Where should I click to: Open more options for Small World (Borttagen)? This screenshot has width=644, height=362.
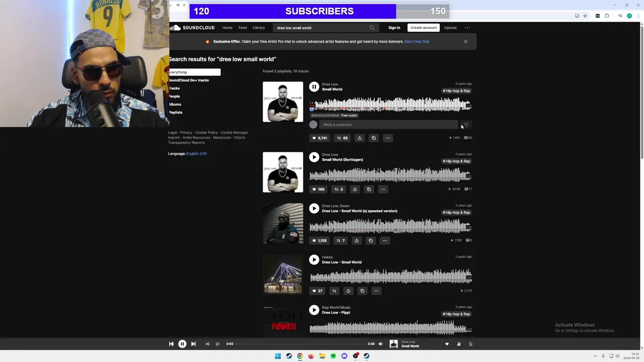click(383, 189)
